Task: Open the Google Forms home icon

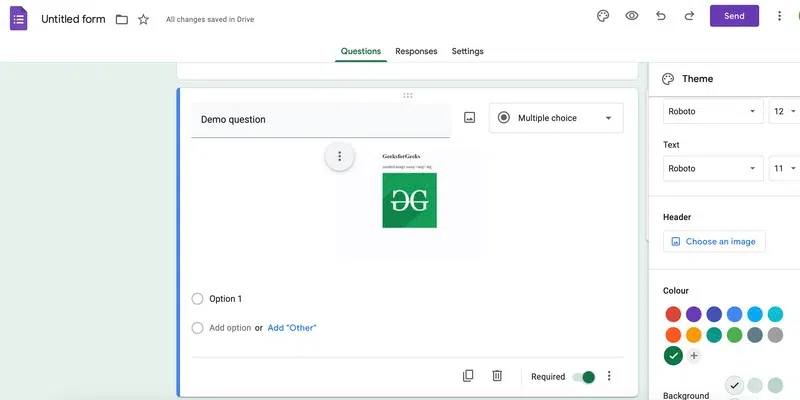Action: pos(18,19)
